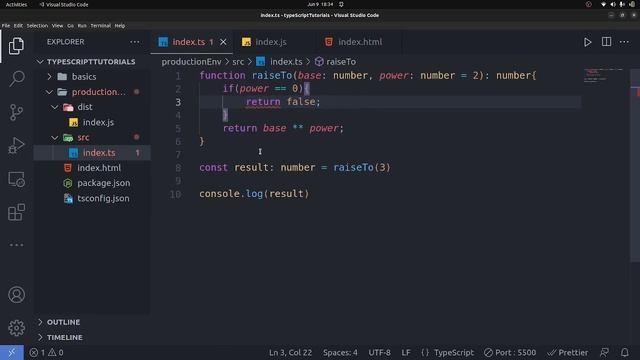Click the remote window indicator in status bar
Screen dimensions: 640x360
pyautogui.click(x=12, y=352)
